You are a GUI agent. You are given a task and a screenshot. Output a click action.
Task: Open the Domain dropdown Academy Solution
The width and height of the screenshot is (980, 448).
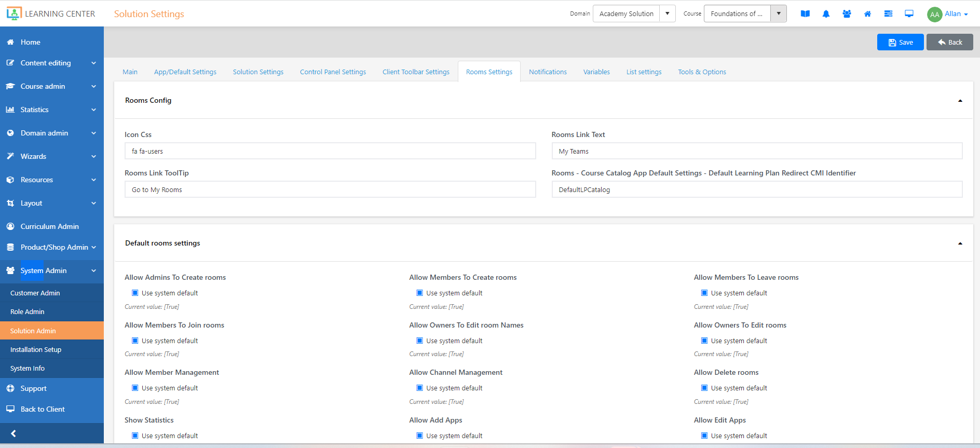pyautogui.click(x=634, y=13)
